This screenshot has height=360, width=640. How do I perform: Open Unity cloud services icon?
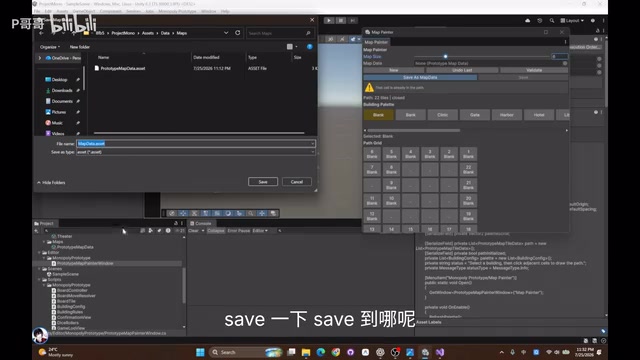pos(527,20)
